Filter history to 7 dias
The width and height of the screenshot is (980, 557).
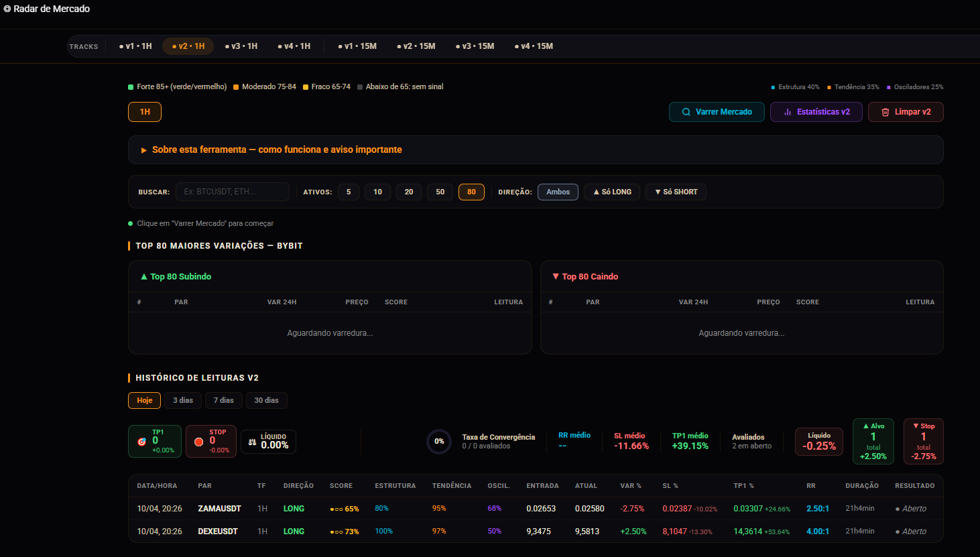coord(224,400)
